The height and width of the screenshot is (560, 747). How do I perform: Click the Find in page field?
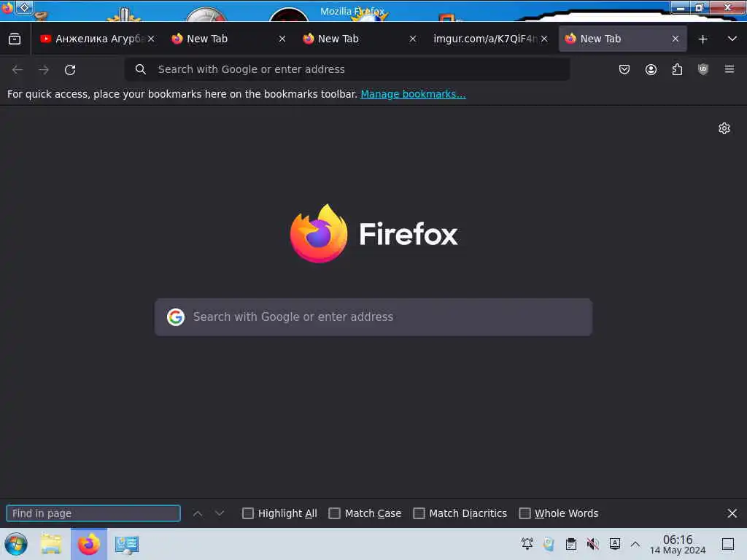[x=93, y=513]
